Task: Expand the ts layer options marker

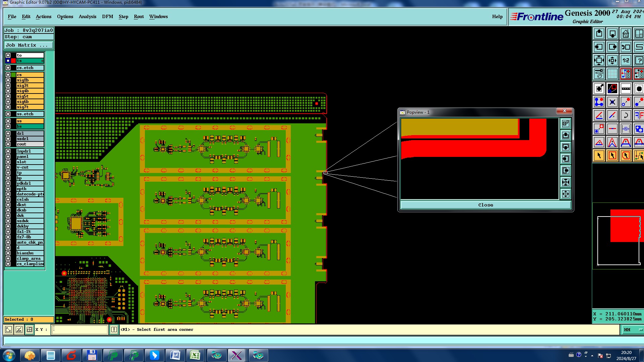Action: coord(42,61)
